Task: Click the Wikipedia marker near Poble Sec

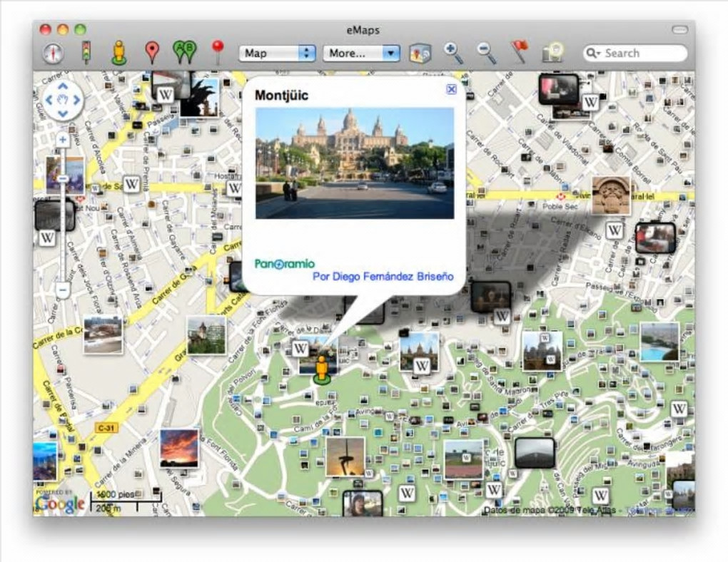Action: 615,230
